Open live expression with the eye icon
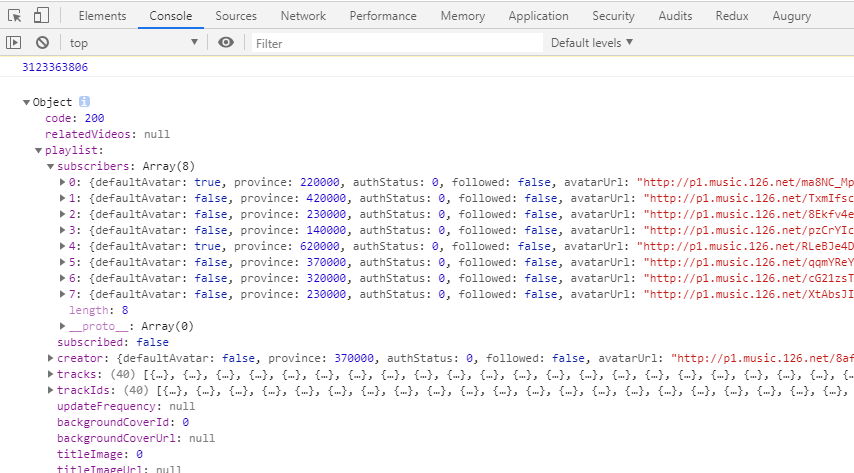Image resolution: width=854 pixels, height=473 pixels. click(225, 43)
